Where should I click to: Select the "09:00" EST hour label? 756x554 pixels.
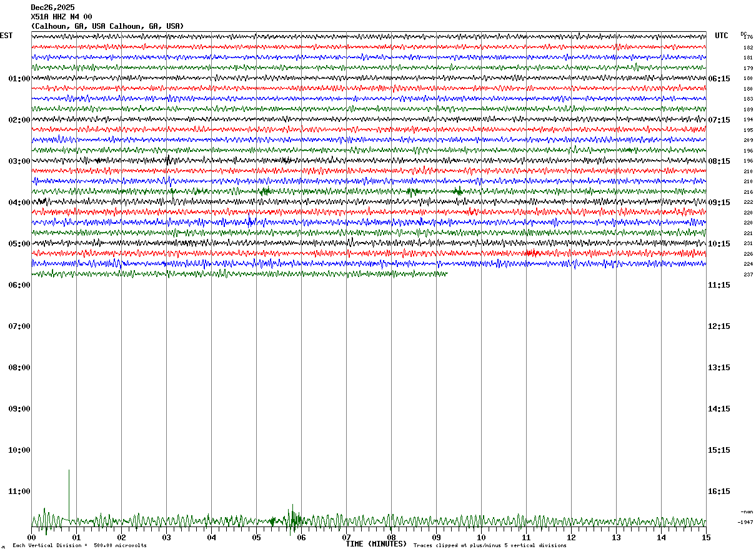[x=19, y=409]
